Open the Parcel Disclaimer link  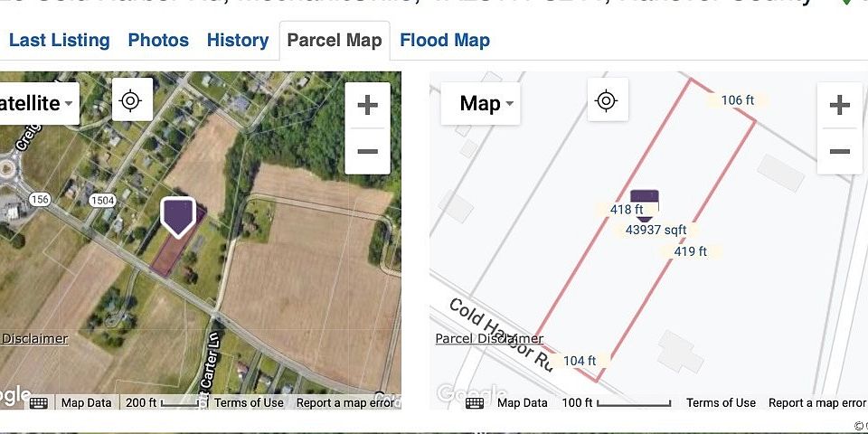489,339
